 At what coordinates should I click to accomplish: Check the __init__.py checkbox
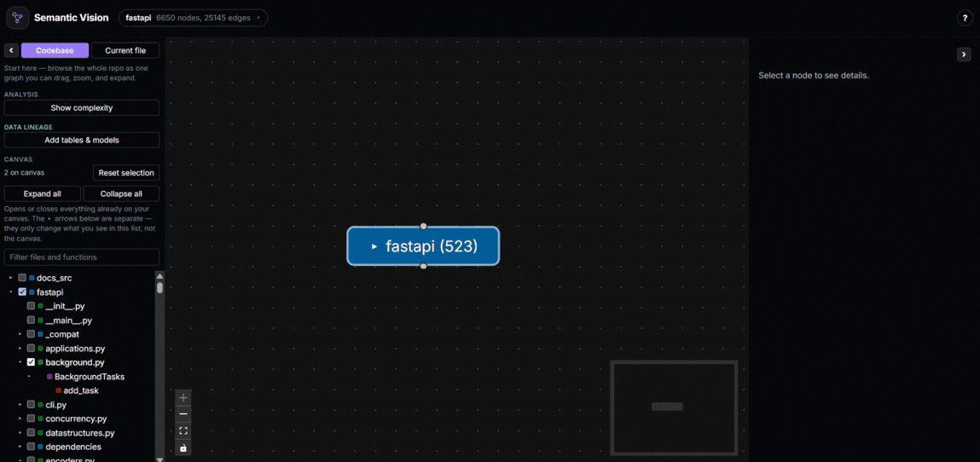31,307
